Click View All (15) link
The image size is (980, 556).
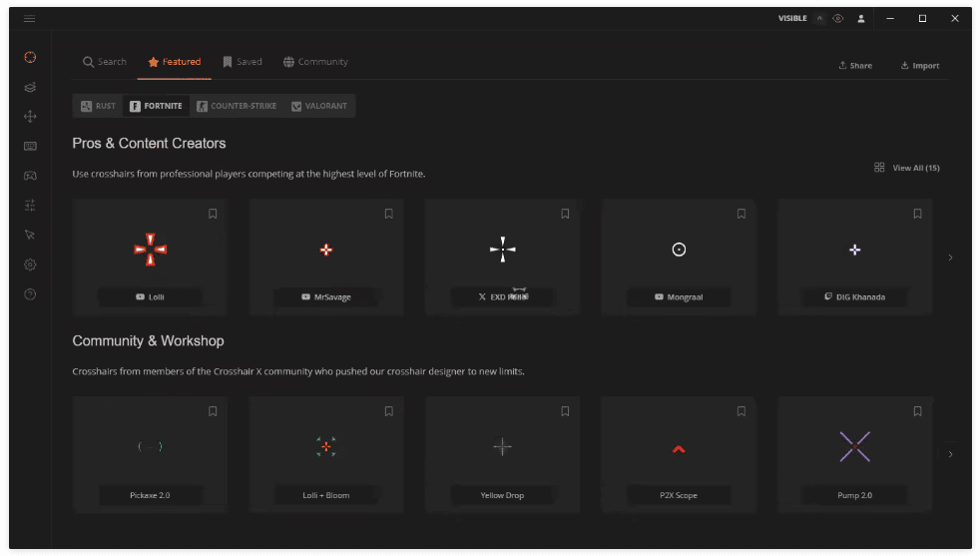(907, 168)
